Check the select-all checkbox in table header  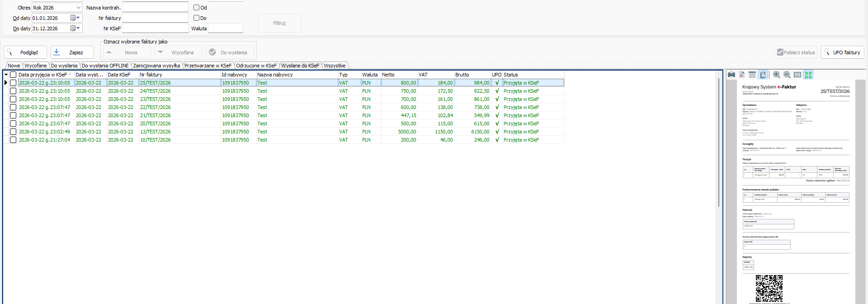[x=13, y=75]
